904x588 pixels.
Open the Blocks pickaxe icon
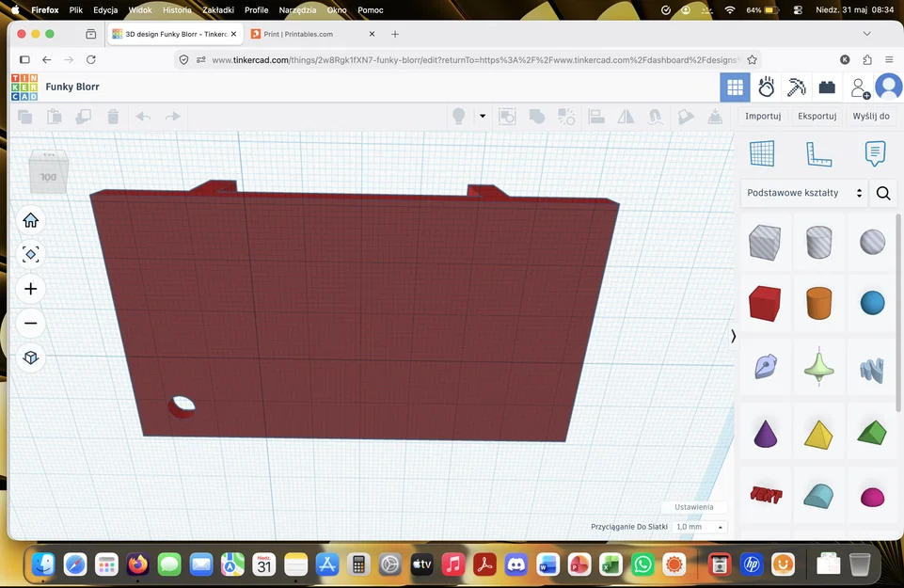[796, 87]
